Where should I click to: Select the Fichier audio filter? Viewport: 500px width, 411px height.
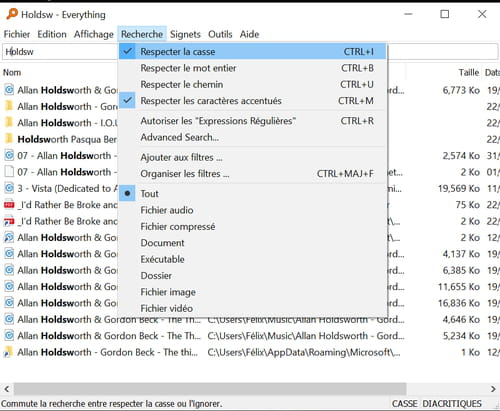[x=253, y=210]
